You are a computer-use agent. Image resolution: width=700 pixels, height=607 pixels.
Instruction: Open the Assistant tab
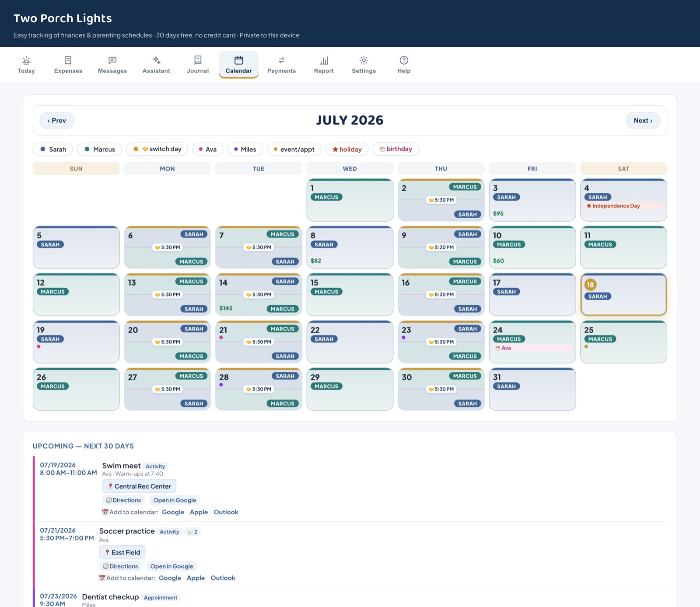156,65
